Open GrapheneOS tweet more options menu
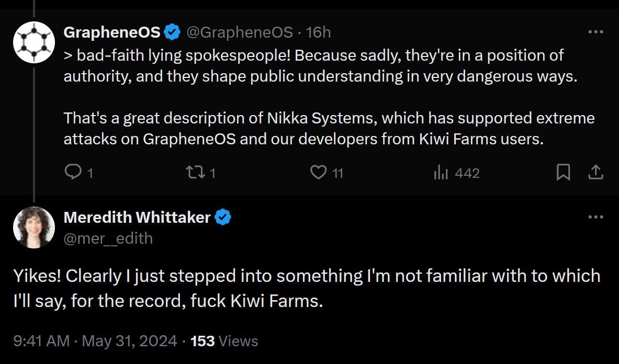The image size is (619, 364). point(595,32)
